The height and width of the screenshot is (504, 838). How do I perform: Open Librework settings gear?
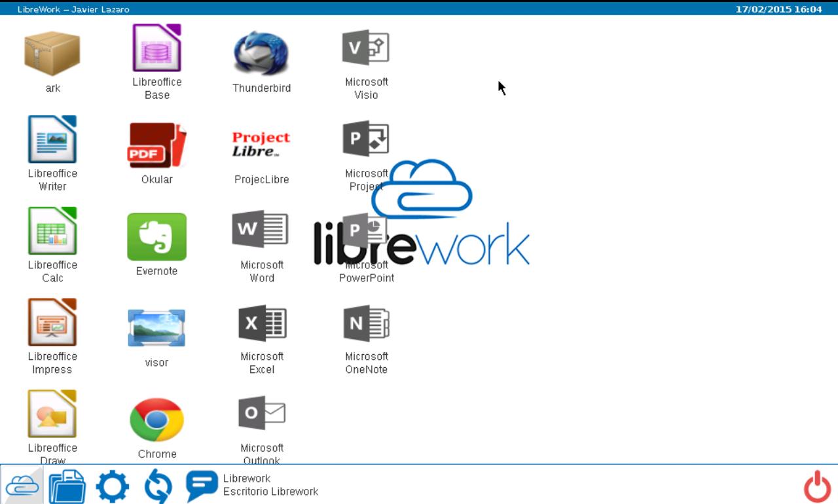click(x=113, y=487)
